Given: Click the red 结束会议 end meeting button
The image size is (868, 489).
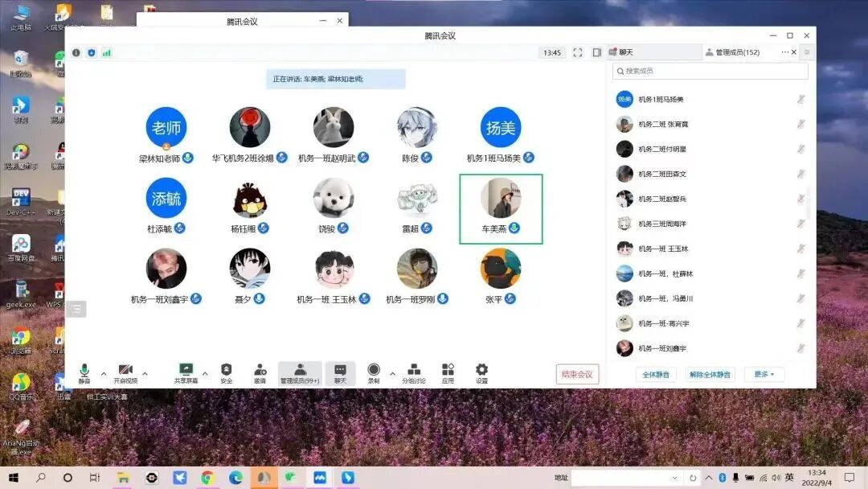Looking at the screenshot, I should (577, 374).
